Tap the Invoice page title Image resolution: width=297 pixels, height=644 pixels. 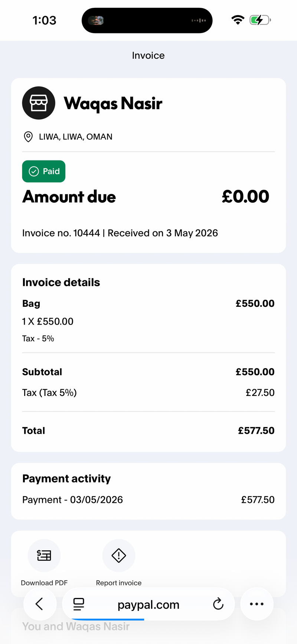click(x=148, y=55)
